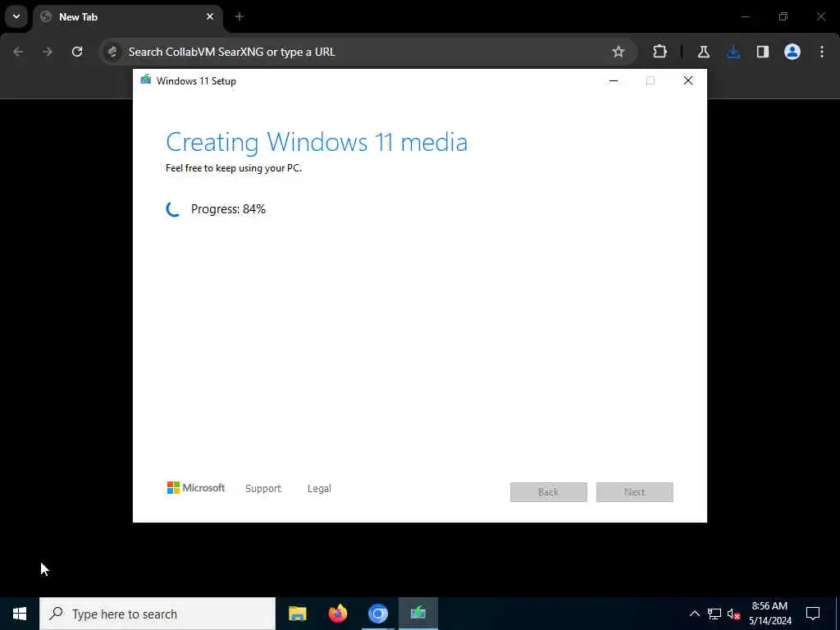The image size is (840, 630).
Task: Open the notification center icon
Action: tap(813, 614)
